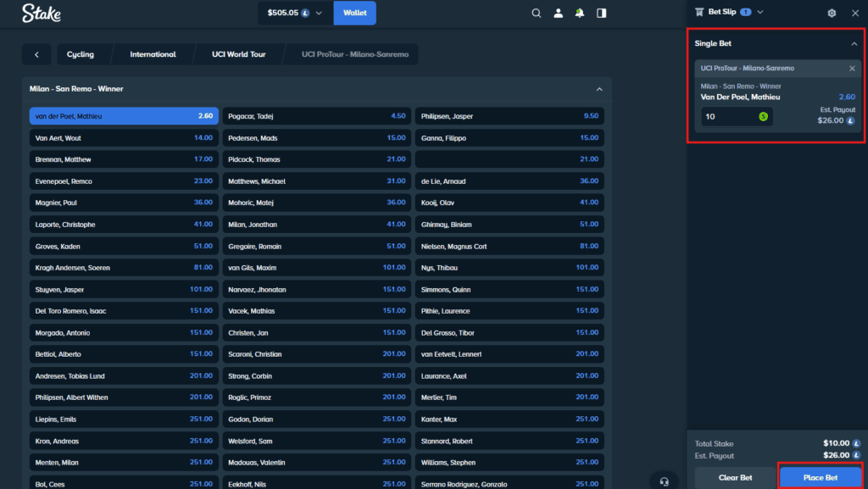The height and width of the screenshot is (489, 868).
Task: Open the UCI World Tour tab
Action: (237, 53)
